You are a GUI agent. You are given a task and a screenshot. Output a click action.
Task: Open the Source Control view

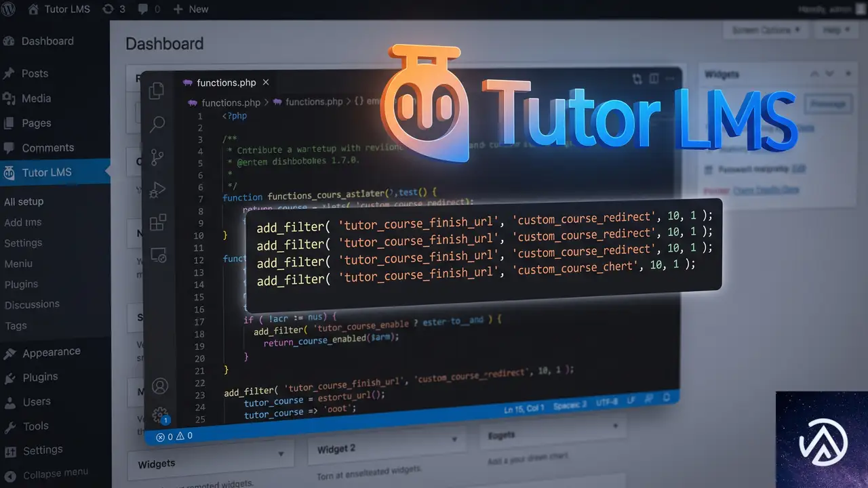157,157
